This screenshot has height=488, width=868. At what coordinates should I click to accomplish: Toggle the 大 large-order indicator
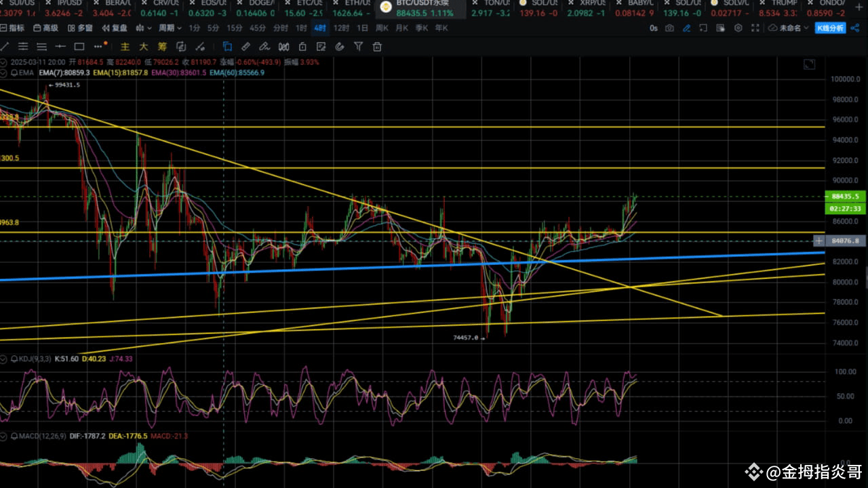tap(144, 47)
